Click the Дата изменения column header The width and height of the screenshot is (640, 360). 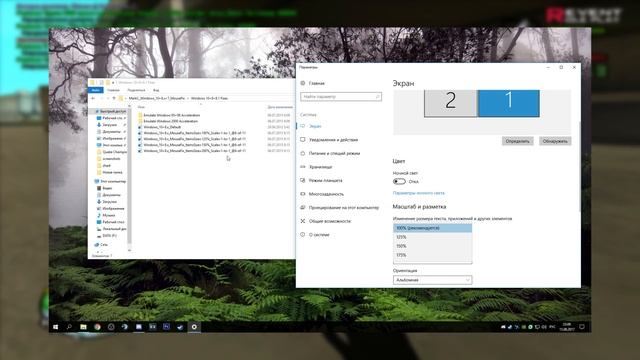(x=280, y=107)
